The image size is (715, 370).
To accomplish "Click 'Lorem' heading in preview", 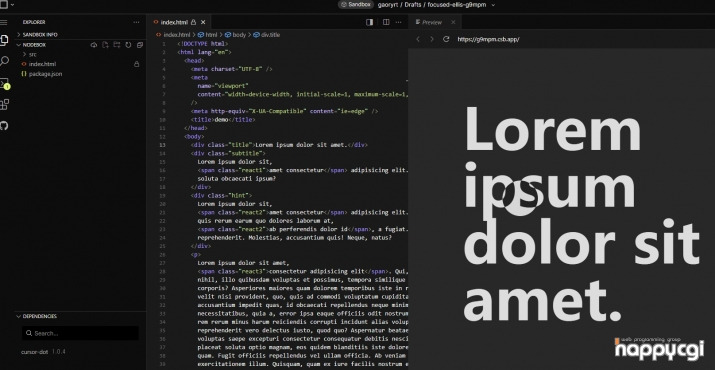I will [x=552, y=129].
